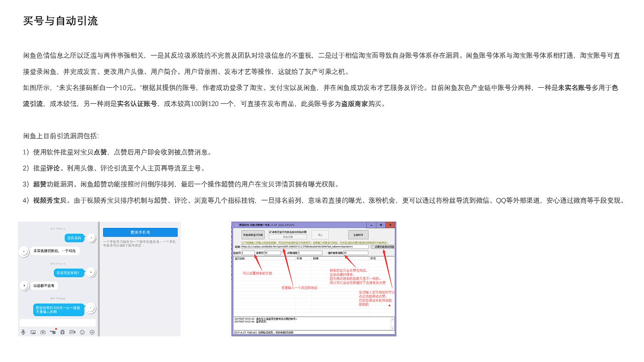Click the note text under 更换手机号

[140, 243]
